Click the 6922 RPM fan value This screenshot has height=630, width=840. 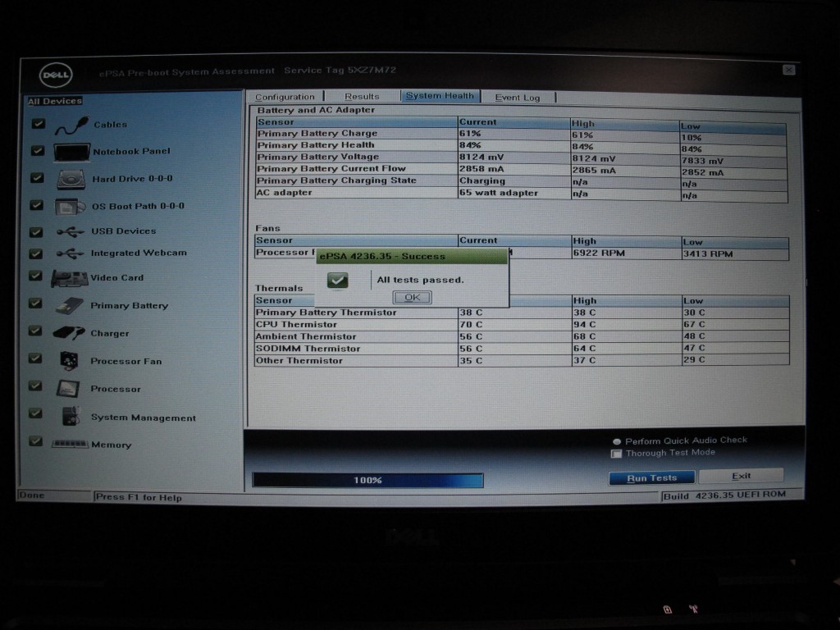click(599, 253)
